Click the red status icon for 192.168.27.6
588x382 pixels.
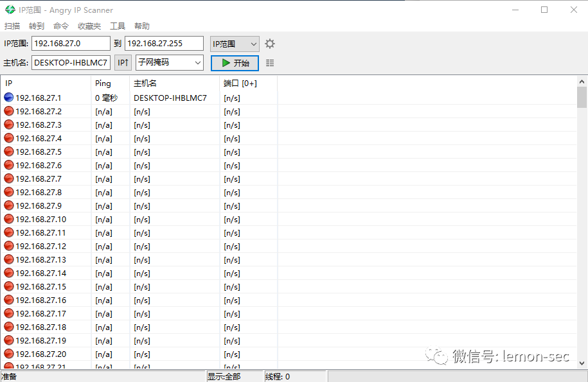(x=8, y=165)
